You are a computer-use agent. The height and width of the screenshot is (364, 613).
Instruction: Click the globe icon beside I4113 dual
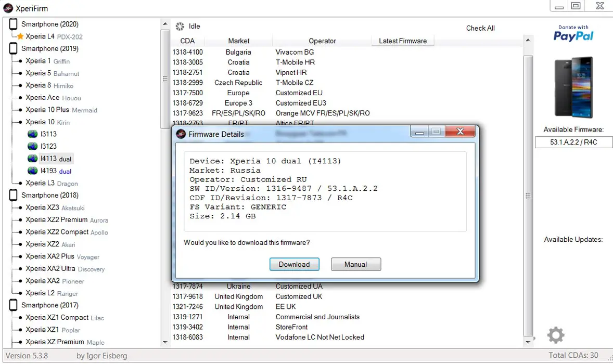(x=32, y=159)
